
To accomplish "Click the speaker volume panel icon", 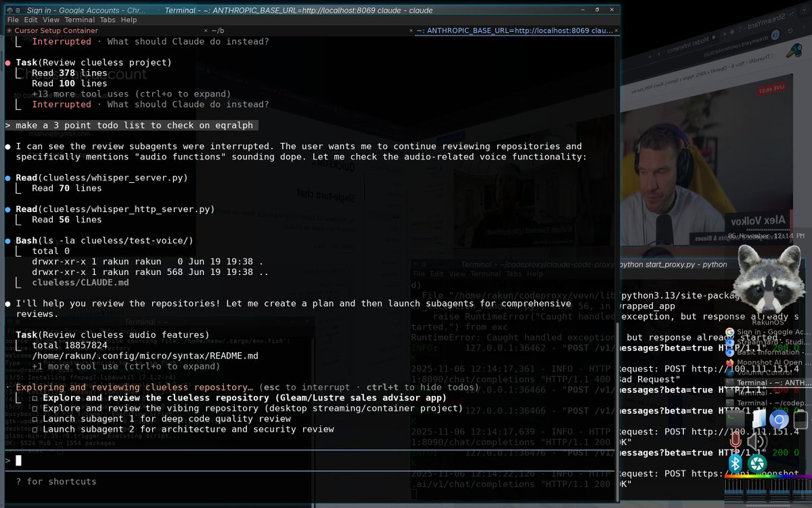I will (757, 442).
